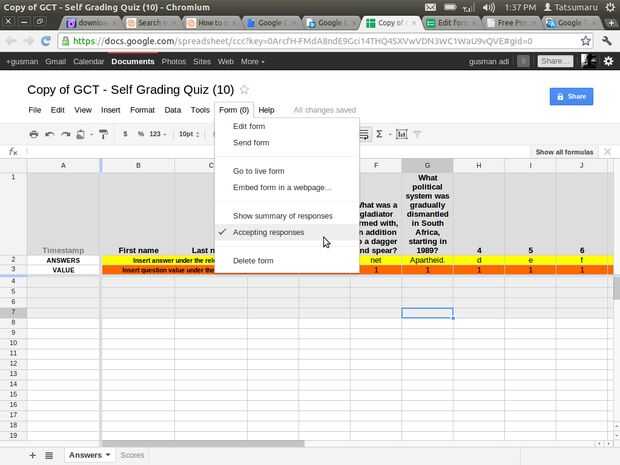Viewport: 620px width, 465px height.
Task: Open the Insert menu
Action: [110, 110]
